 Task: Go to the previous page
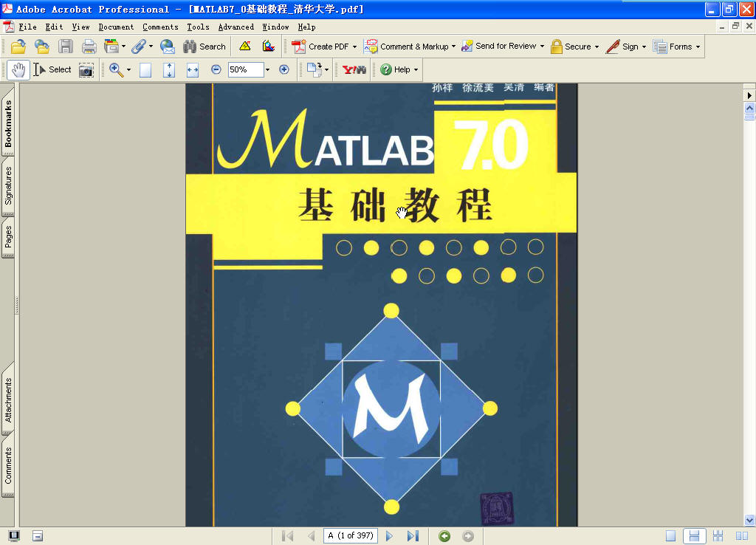[x=312, y=536]
